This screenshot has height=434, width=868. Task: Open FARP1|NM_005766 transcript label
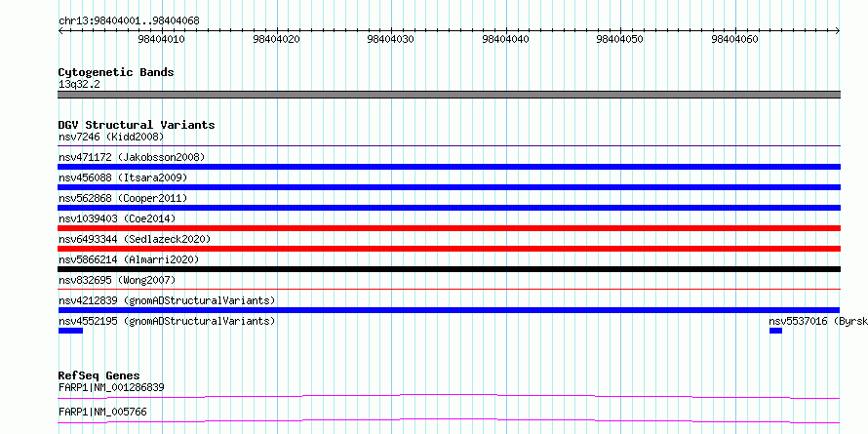point(102,413)
